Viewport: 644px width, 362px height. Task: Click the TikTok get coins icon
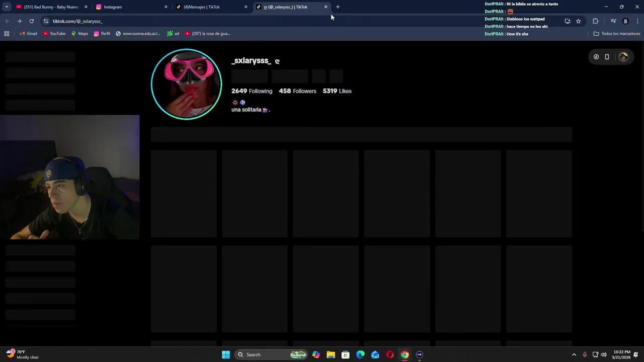596,57
